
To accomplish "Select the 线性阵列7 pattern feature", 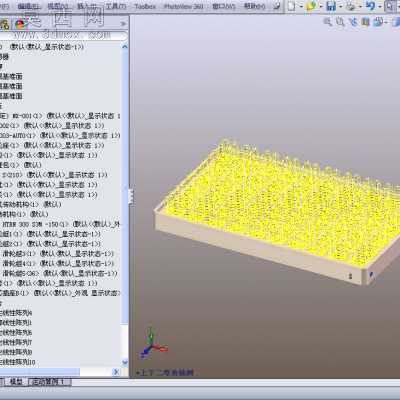I will (16, 342).
